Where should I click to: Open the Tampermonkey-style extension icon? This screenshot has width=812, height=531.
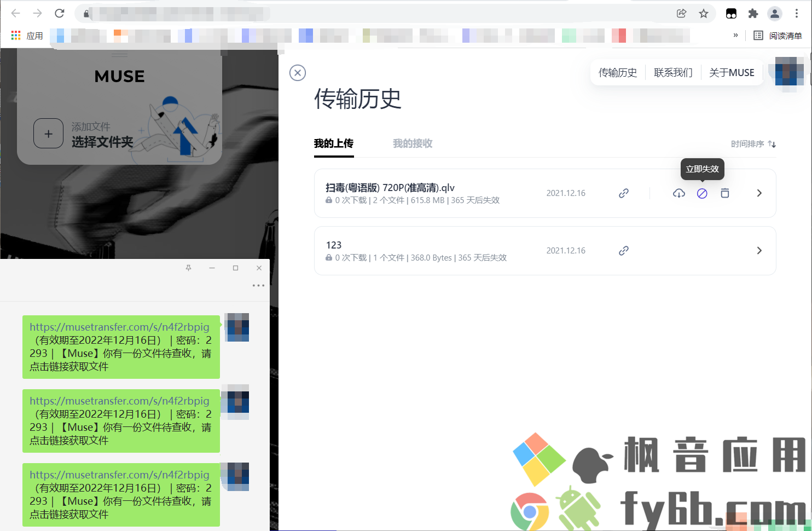click(x=731, y=14)
